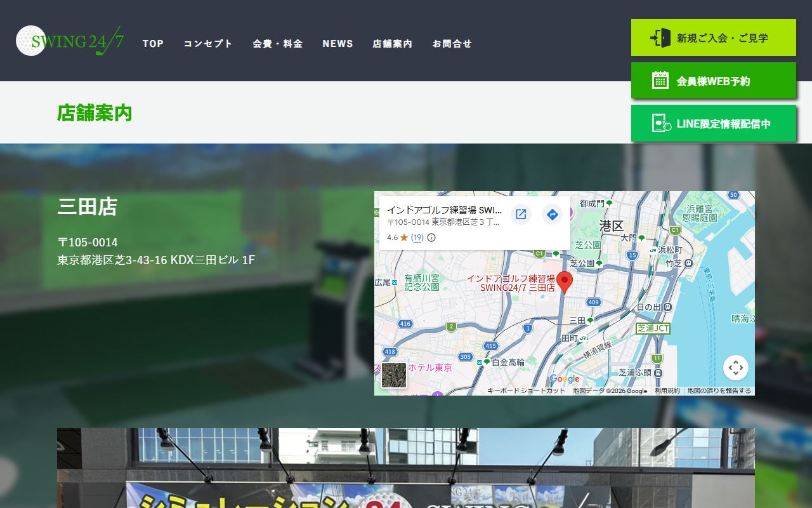Open 利用規約 link on map

point(667,391)
